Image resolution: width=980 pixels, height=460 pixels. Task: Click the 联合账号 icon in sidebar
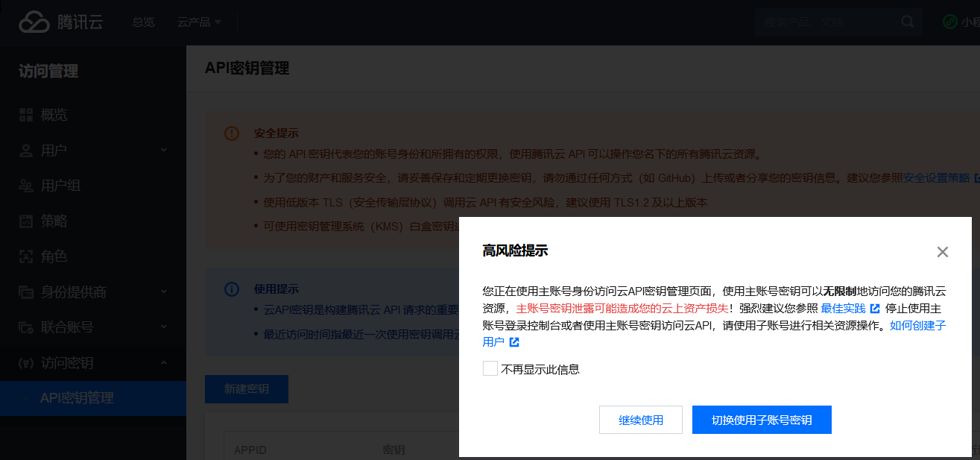pyautogui.click(x=26, y=327)
